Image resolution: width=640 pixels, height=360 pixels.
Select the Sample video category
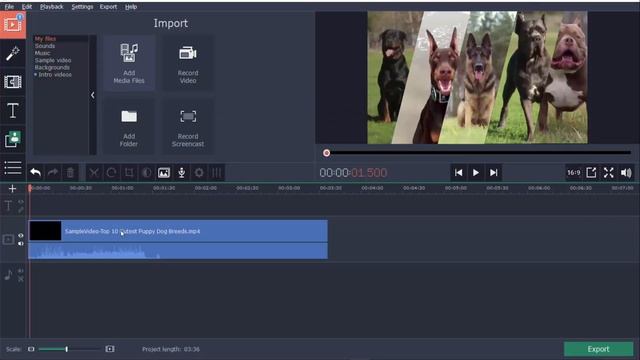[x=53, y=60]
